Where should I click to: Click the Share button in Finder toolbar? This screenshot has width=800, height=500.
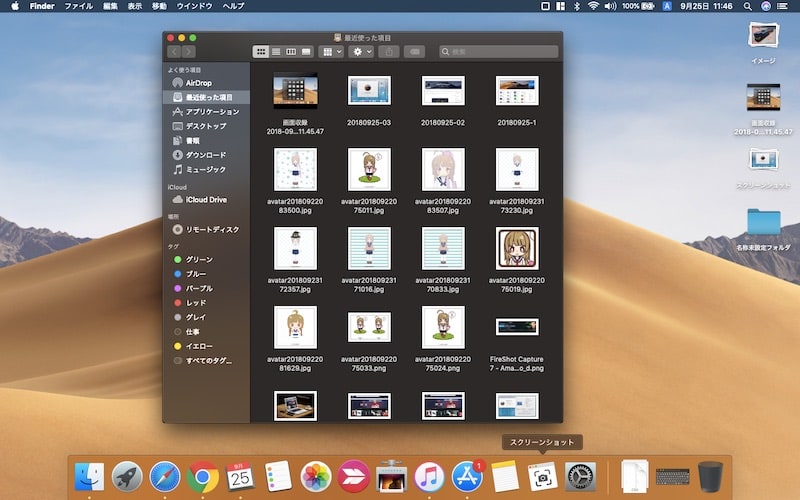(x=390, y=50)
